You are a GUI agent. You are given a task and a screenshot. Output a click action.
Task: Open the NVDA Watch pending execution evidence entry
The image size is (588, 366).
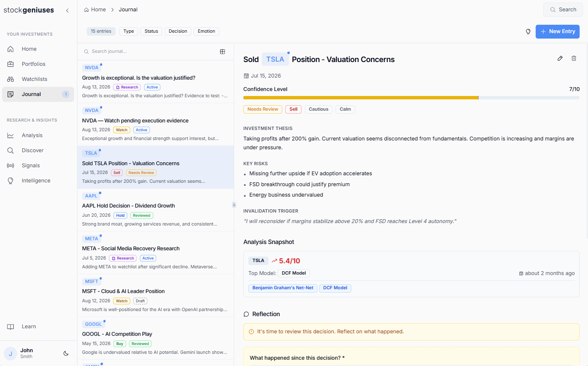155,125
